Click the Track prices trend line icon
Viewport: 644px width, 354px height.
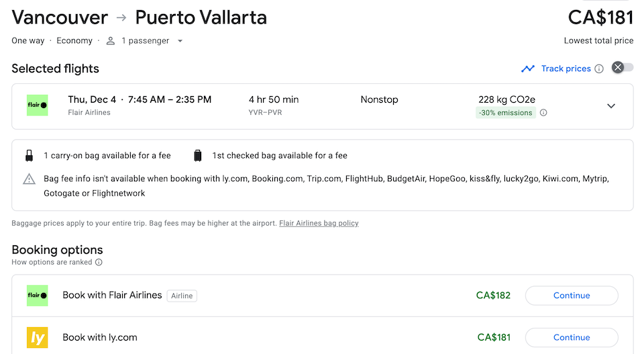click(x=528, y=69)
